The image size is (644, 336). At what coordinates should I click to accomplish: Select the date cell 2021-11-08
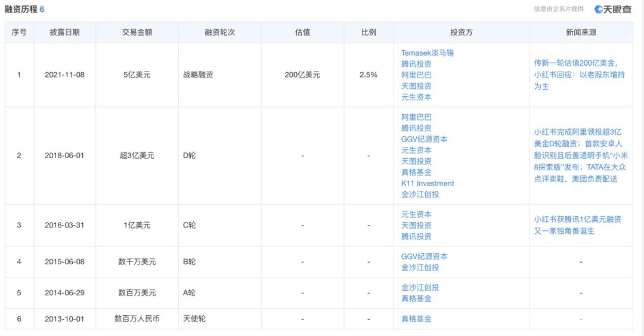point(64,75)
